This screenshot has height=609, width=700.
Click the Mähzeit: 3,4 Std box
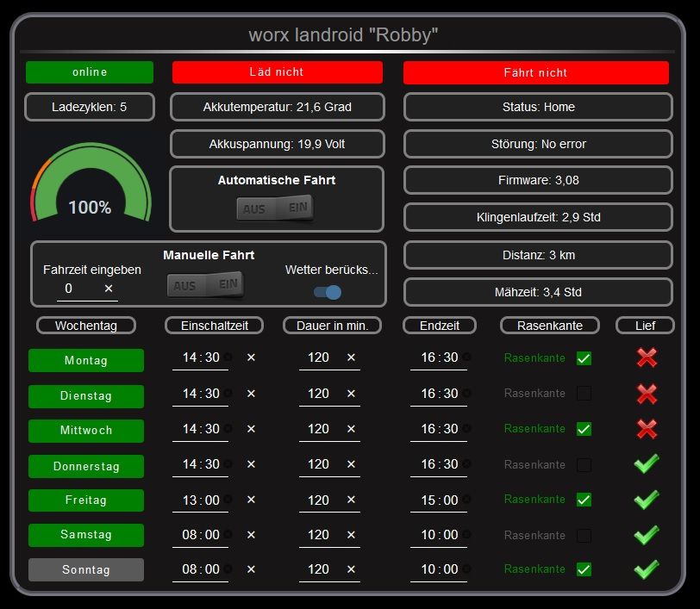pyautogui.click(x=539, y=292)
